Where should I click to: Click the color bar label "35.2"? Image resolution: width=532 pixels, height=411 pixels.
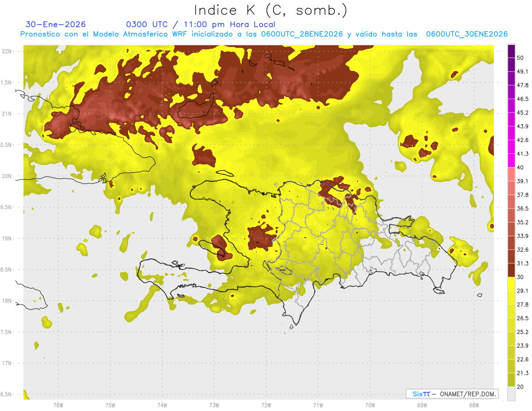pyautogui.click(x=523, y=222)
